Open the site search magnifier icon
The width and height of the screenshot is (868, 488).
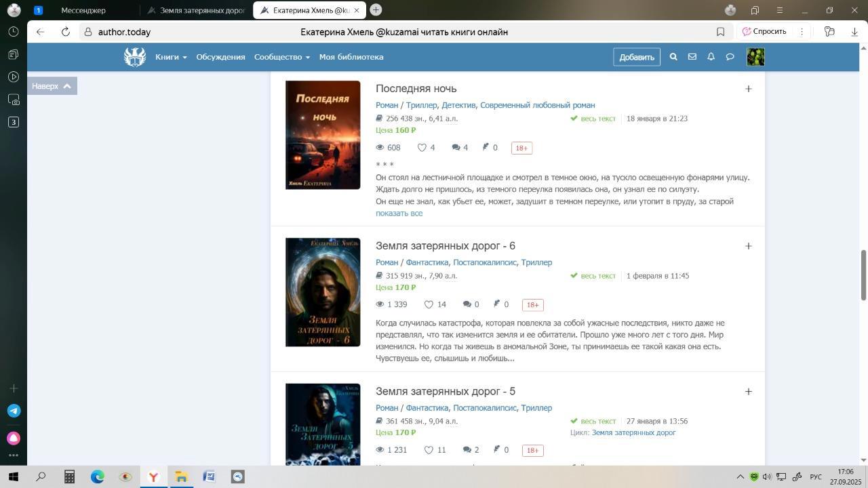673,57
